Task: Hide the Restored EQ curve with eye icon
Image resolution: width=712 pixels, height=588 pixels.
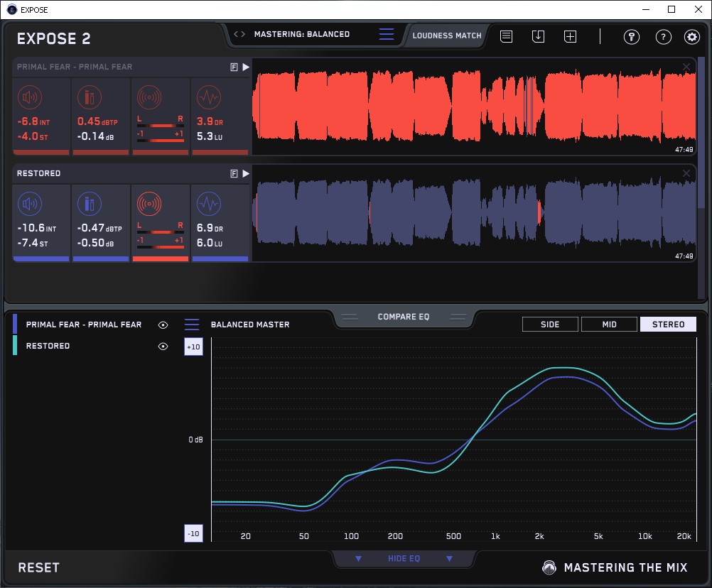Action: click(163, 346)
